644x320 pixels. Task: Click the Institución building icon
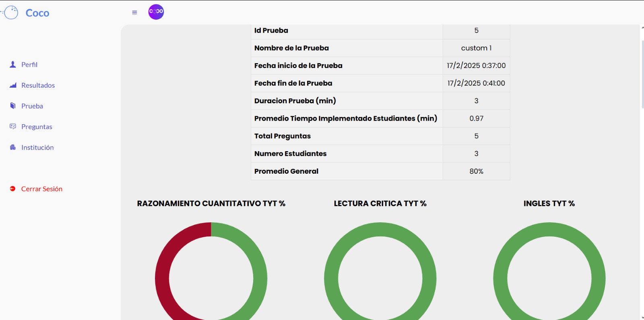pyautogui.click(x=13, y=148)
